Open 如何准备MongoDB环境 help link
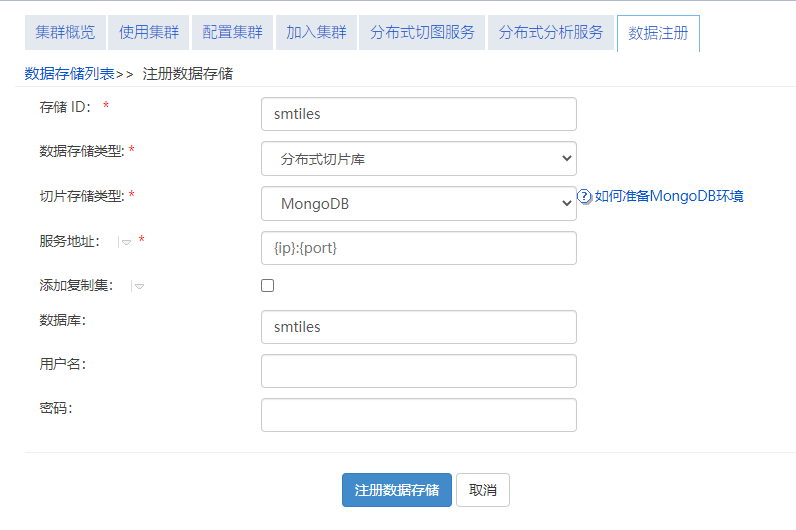The height and width of the screenshot is (530, 796). click(x=669, y=197)
